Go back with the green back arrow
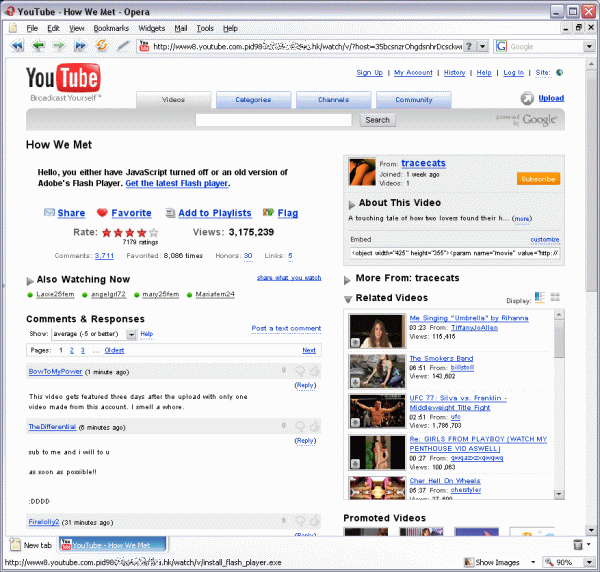Viewport: 600px width, 572px height. [x=38, y=46]
